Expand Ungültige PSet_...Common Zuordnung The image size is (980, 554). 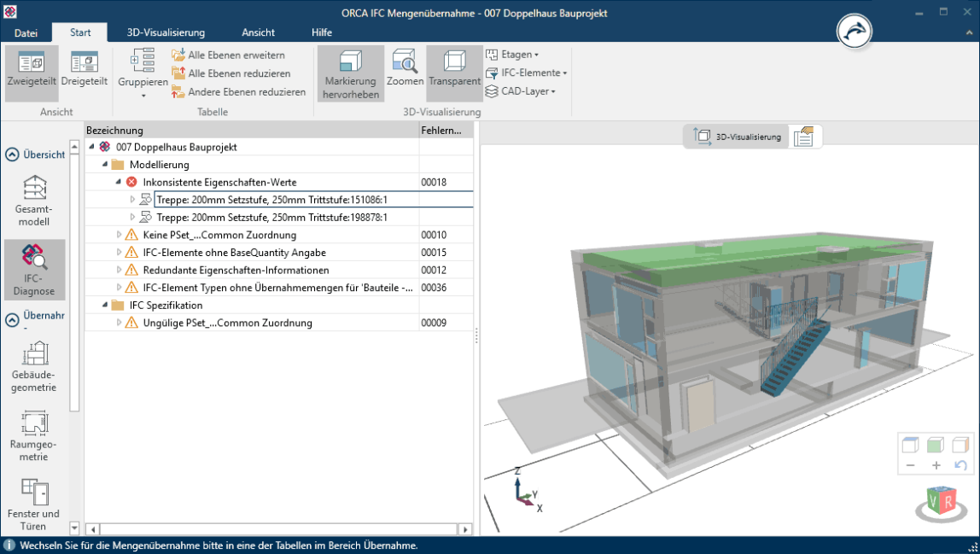coord(119,323)
